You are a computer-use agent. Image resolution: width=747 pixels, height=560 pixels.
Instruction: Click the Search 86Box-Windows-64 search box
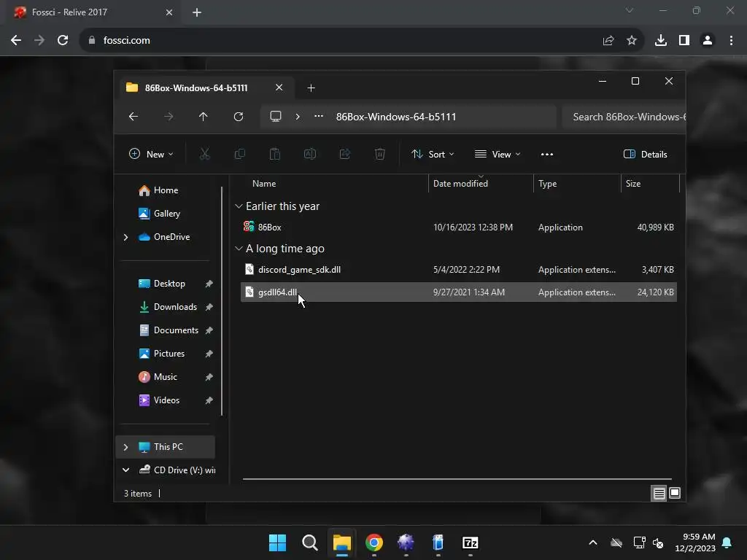pos(624,117)
